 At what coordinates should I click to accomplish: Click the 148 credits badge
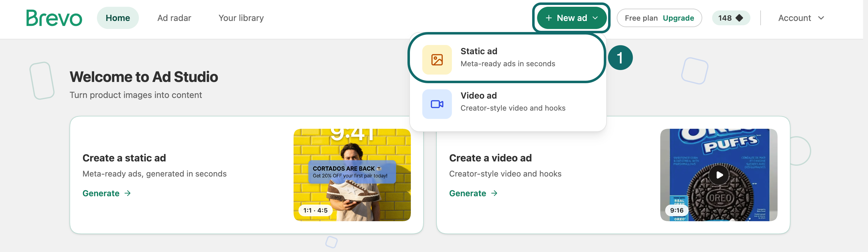(731, 18)
